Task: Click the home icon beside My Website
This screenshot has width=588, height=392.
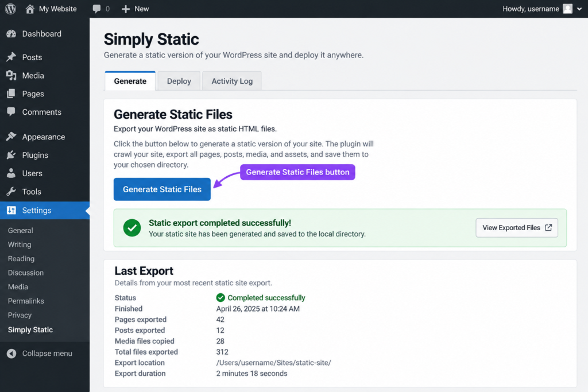Action: [30, 9]
